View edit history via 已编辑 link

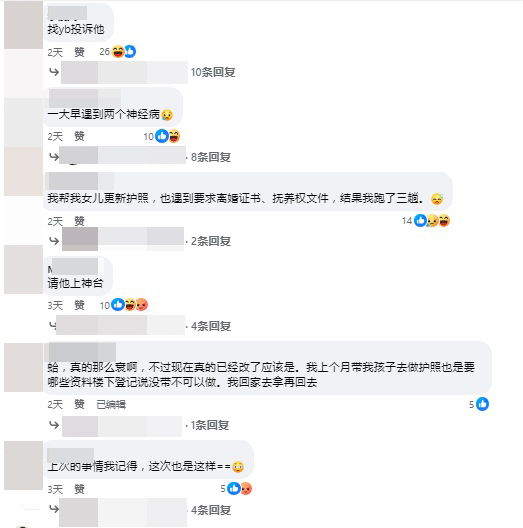click(x=111, y=404)
